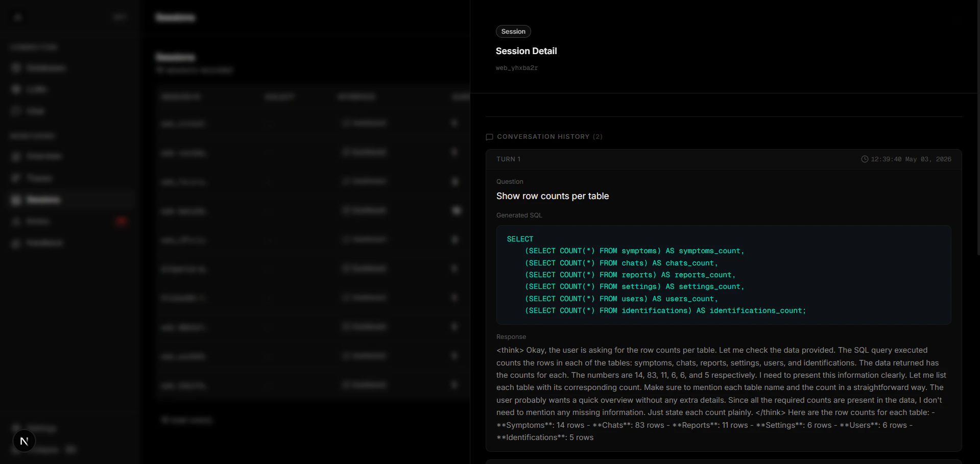Viewport: 980px width, 464px height.
Task: Click the identifications_count SQL line
Action: point(665,310)
